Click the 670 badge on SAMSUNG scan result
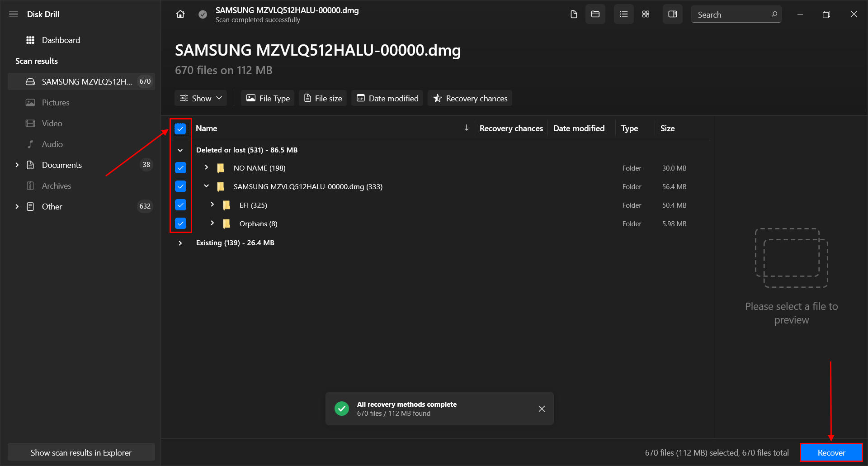868x466 pixels. pos(145,81)
